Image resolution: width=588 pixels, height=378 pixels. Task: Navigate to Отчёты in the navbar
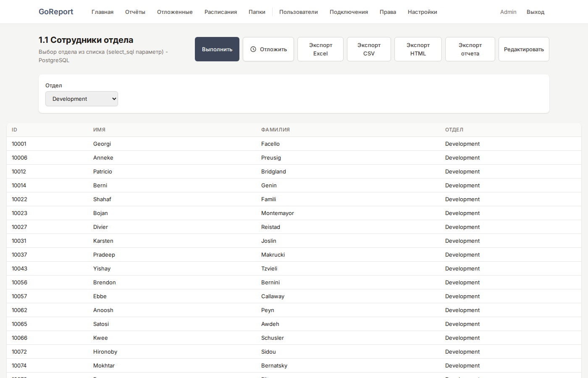[x=135, y=12]
